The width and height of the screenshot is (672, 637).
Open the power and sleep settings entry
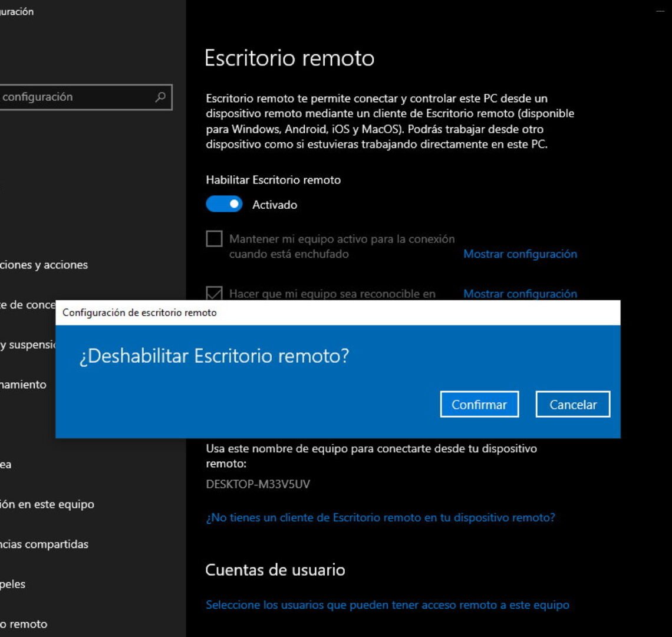coord(27,344)
